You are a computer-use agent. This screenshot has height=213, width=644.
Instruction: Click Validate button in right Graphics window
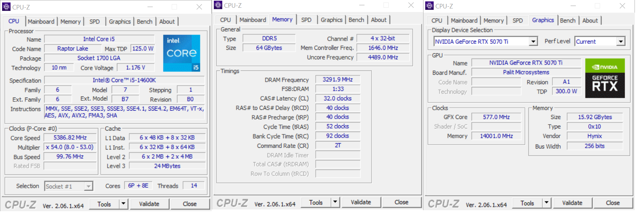[572, 203]
